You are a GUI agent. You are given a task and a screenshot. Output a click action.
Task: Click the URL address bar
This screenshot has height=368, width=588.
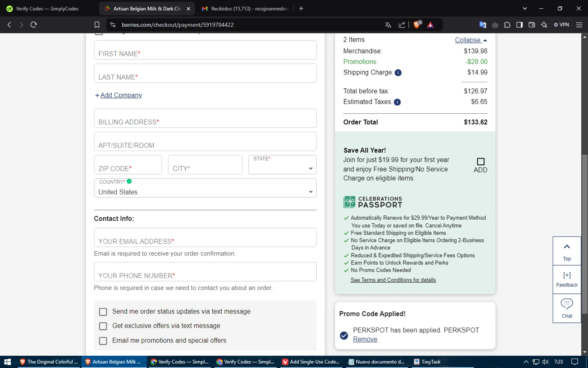251,25
